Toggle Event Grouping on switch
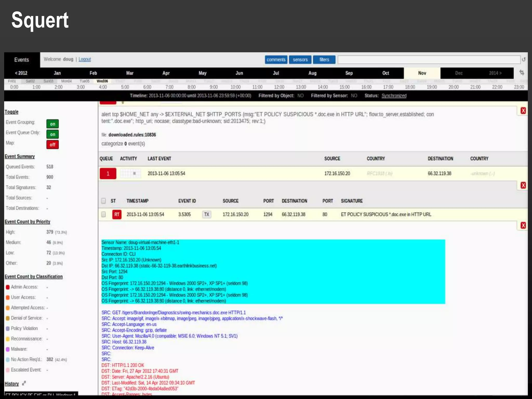Image resolution: width=532 pixels, height=399 pixels. pos(52,124)
